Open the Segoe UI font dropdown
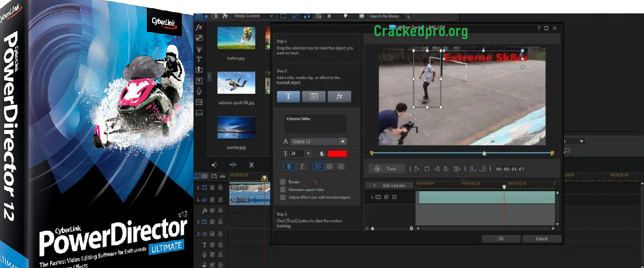Viewport: 644px width, 268px height. (x=343, y=141)
